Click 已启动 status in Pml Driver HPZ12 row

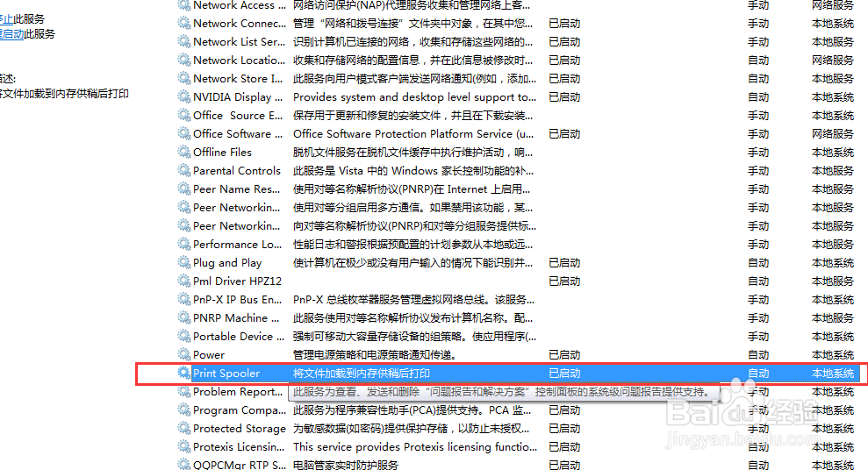[x=564, y=281]
